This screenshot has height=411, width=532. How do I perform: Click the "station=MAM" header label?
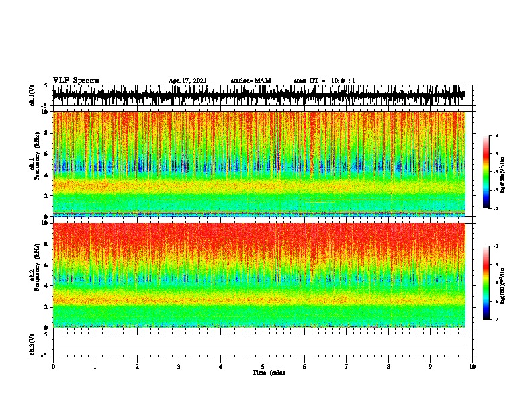point(251,81)
